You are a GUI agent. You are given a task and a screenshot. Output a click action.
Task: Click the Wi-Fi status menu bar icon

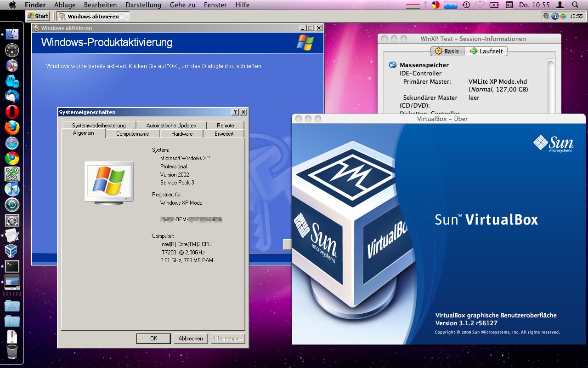tap(480, 5)
